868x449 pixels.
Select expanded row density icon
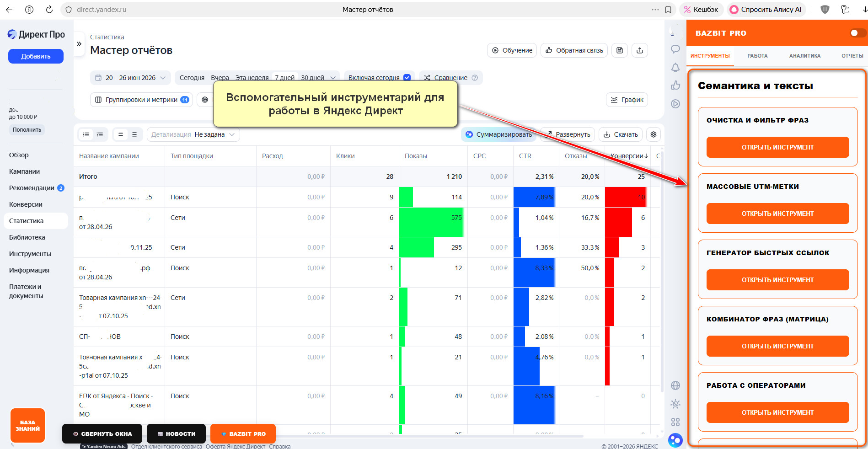click(x=134, y=134)
